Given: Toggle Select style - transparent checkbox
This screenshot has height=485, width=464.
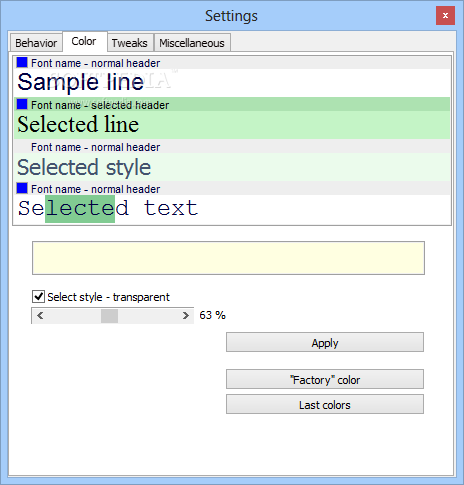Looking at the screenshot, I should 38,296.
